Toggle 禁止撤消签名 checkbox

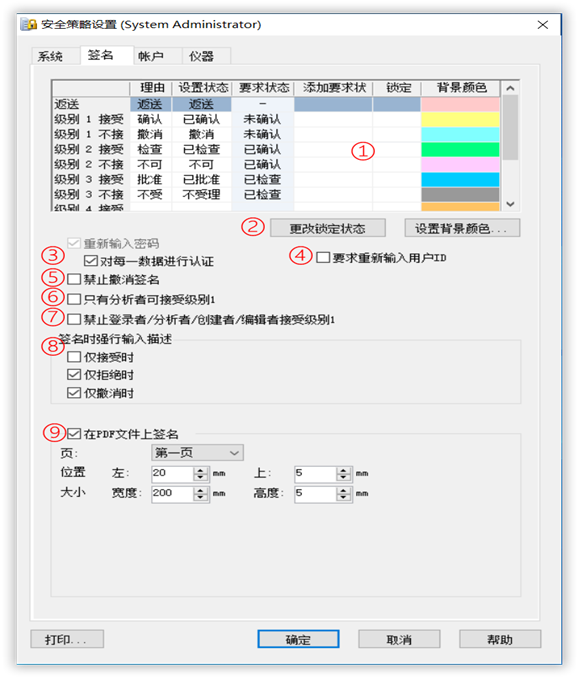74,279
